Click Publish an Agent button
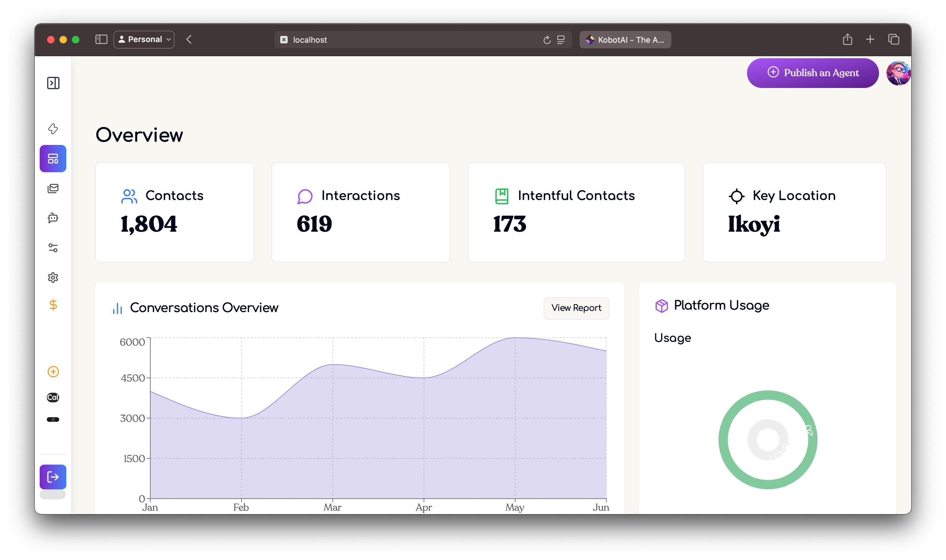 tap(812, 73)
